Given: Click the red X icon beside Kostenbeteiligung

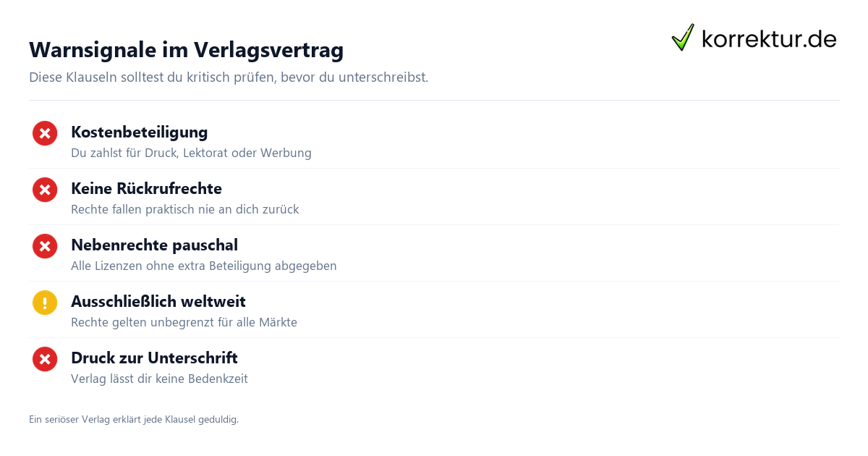Looking at the screenshot, I should [x=45, y=133].
